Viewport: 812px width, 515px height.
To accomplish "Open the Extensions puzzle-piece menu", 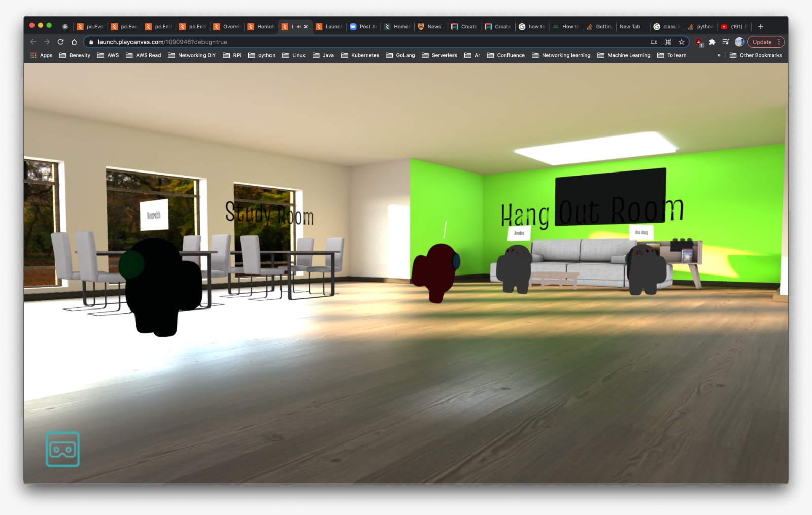I will click(712, 42).
